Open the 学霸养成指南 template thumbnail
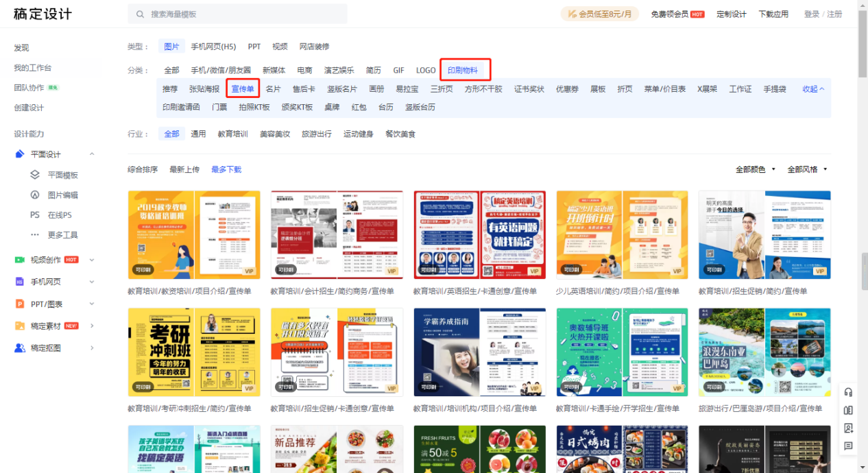The width and height of the screenshot is (868, 473). point(480,352)
